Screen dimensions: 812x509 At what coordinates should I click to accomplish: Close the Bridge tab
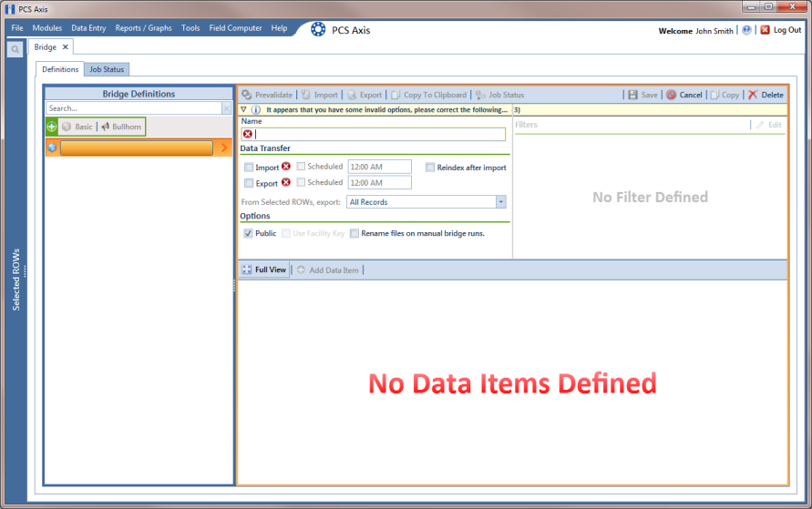[x=66, y=47]
